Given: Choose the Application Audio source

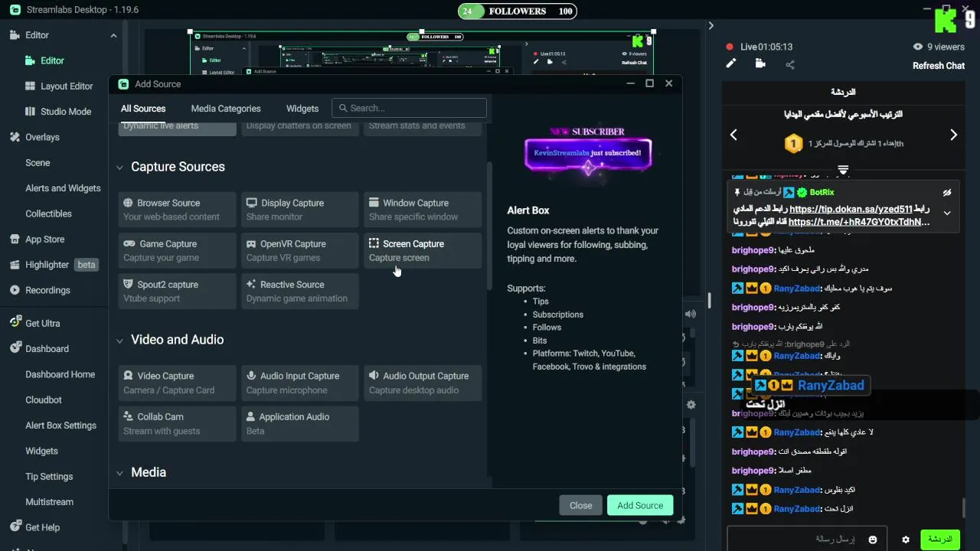Looking at the screenshot, I should coord(300,423).
